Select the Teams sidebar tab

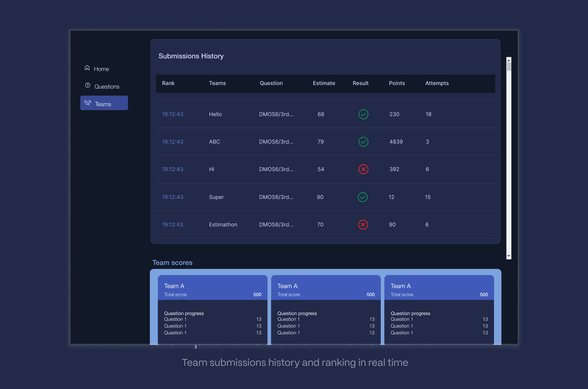tap(104, 103)
